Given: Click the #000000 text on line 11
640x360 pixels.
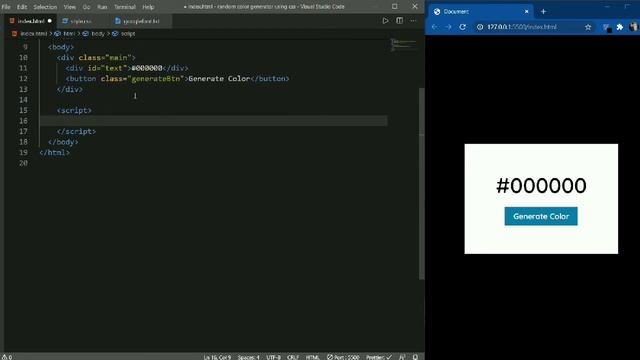Looking at the screenshot, I should [147, 68].
